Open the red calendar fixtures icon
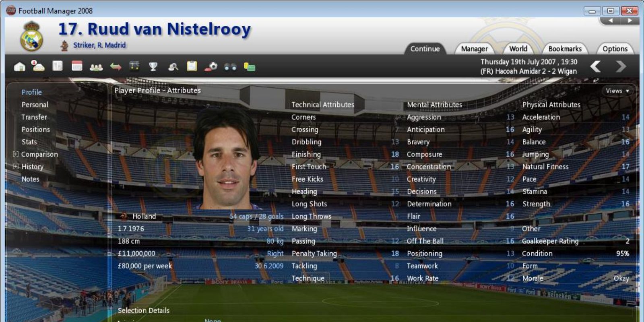Viewport: 644px width, 322px height. 77,66
